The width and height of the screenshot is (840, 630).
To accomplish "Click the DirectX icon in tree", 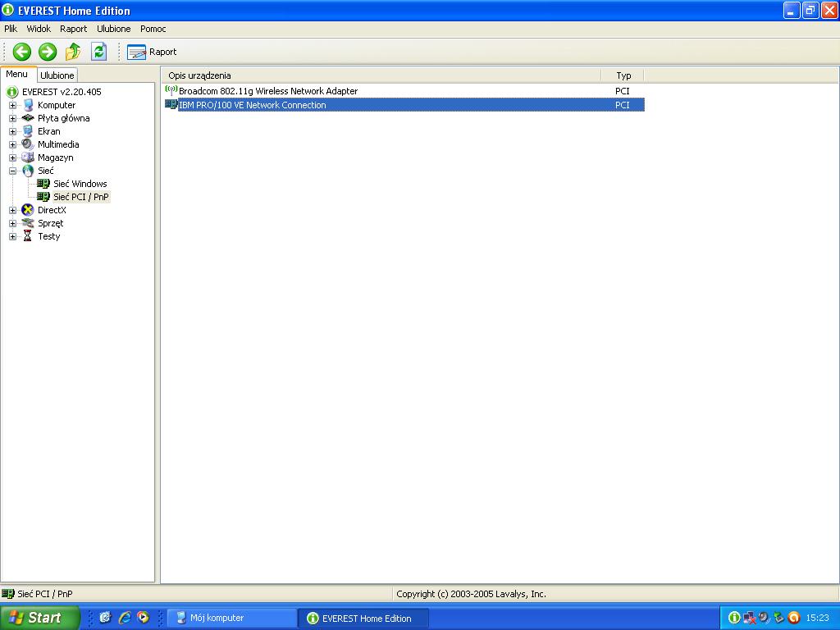I will [x=28, y=210].
